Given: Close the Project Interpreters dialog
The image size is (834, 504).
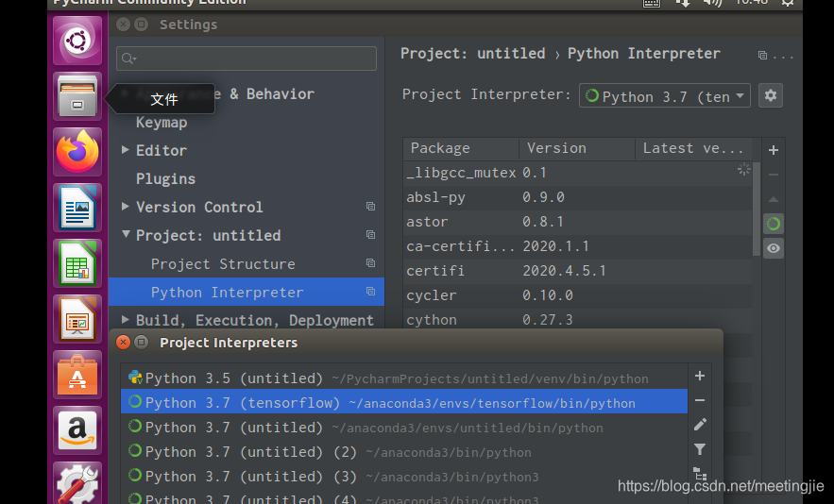Looking at the screenshot, I should 123,343.
